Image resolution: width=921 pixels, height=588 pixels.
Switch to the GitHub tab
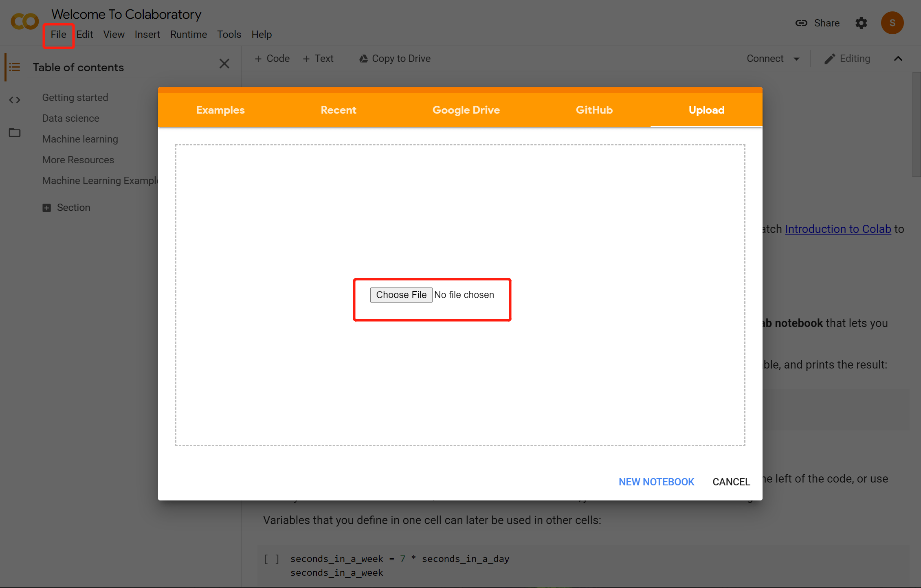click(594, 110)
